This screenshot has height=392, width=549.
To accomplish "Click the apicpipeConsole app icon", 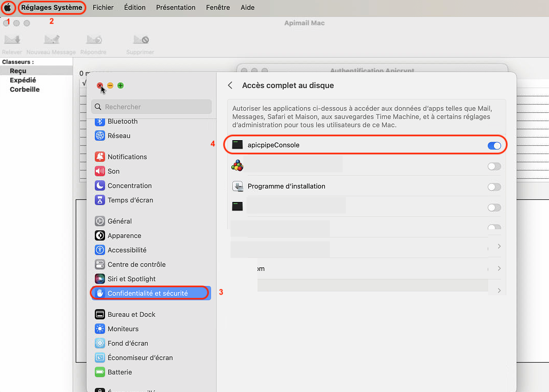I will coord(237,144).
